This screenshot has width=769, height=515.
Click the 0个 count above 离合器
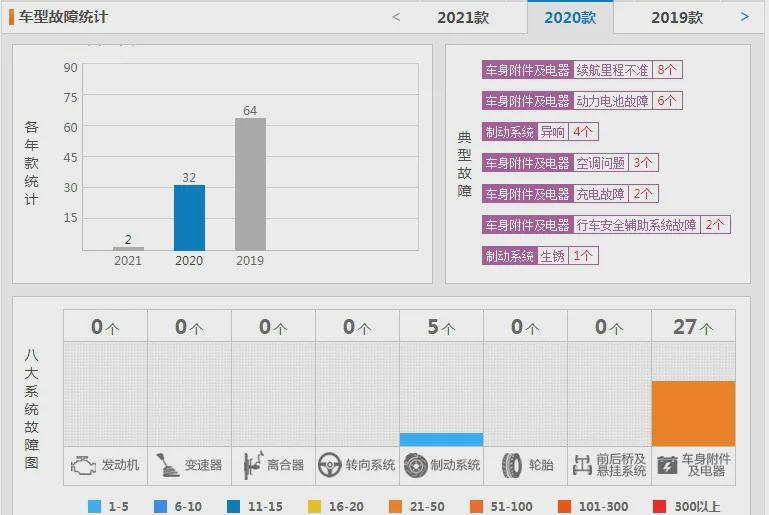pos(273,327)
